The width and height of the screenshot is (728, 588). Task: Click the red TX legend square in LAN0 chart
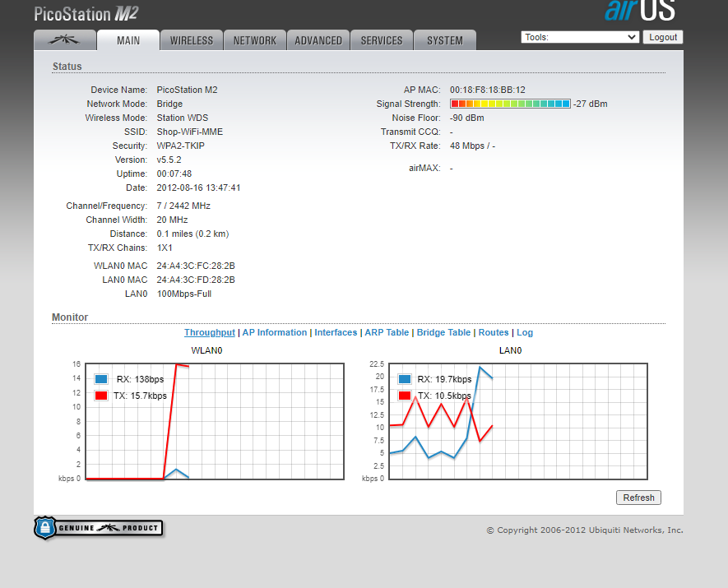pos(405,396)
